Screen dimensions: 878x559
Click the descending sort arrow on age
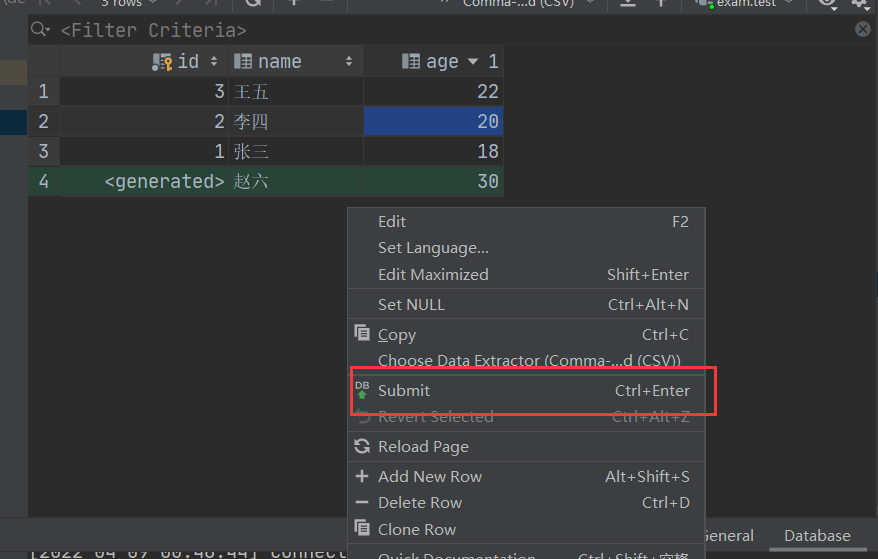point(473,61)
